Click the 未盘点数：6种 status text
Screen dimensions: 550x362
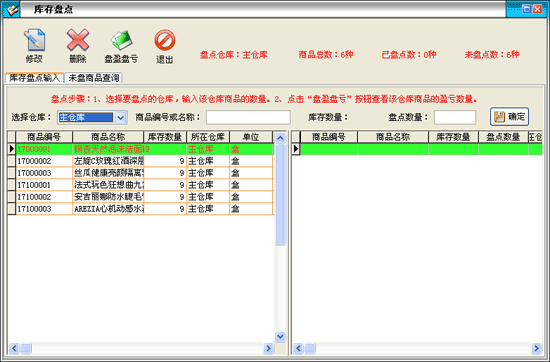pyautogui.click(x=492, y=55)
